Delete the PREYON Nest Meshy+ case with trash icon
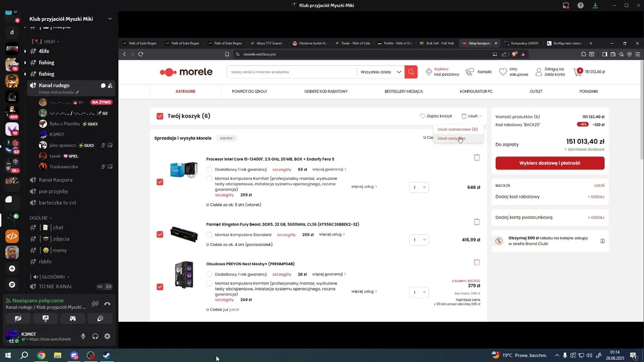644x362 pixels. (x=477, y=262)
